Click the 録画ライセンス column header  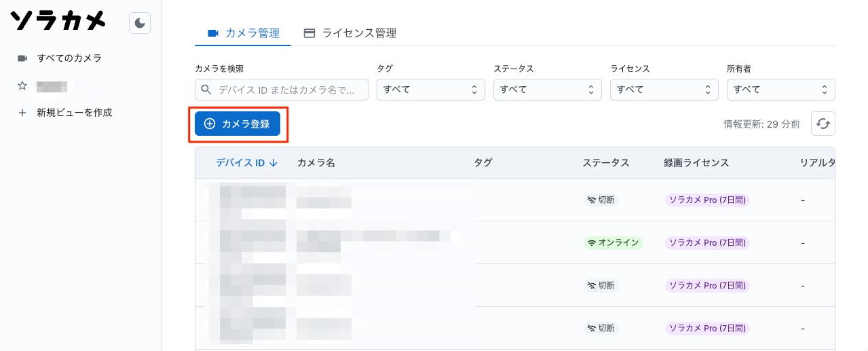click(x=696, y=163)
